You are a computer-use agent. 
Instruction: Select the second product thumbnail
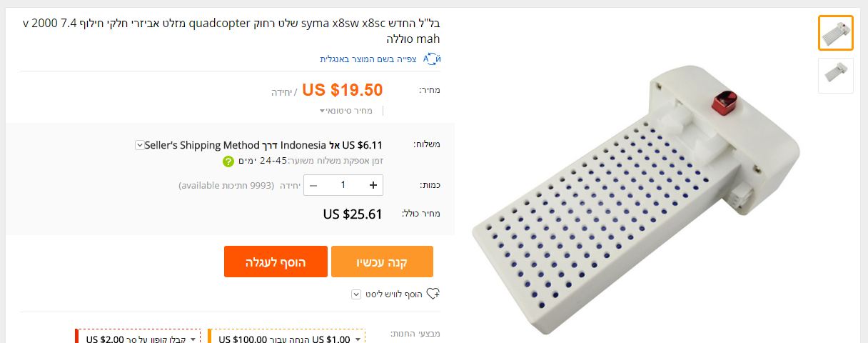[835, 76]
